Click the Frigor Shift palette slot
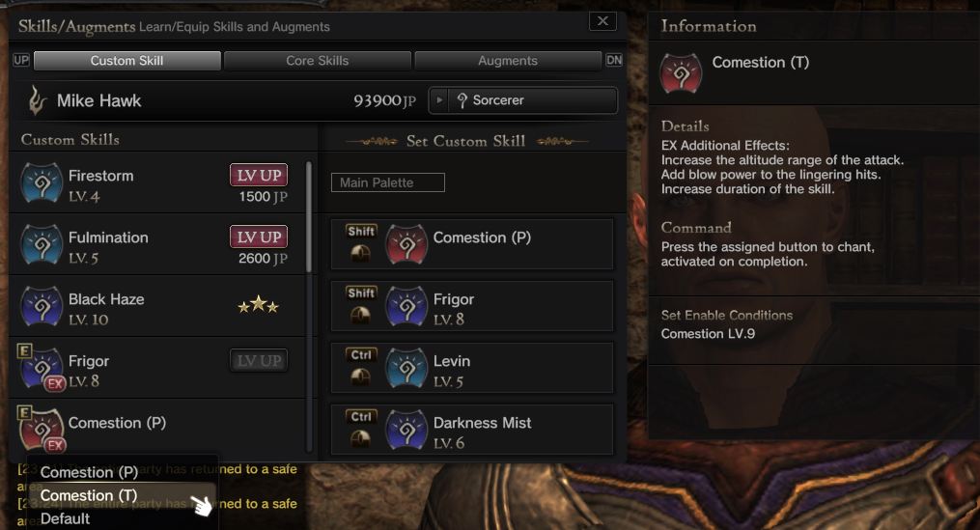Screen dimensions: 980x530 point(472,306)
